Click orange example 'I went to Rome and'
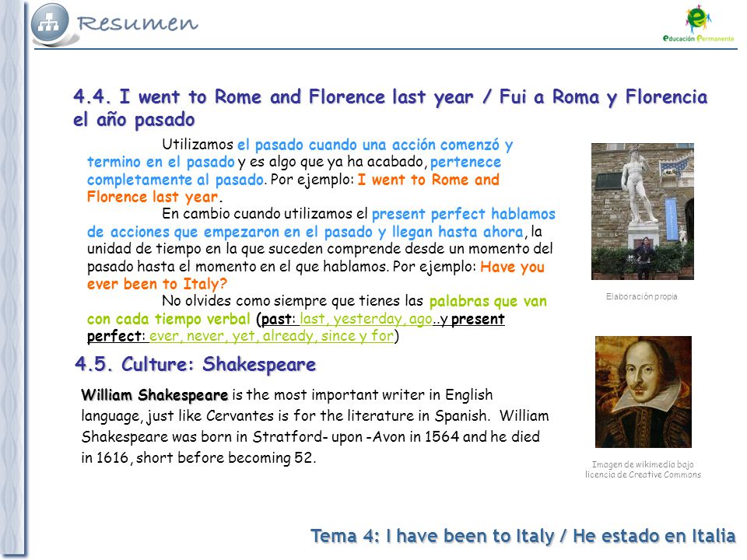 (x=428, y=180)
